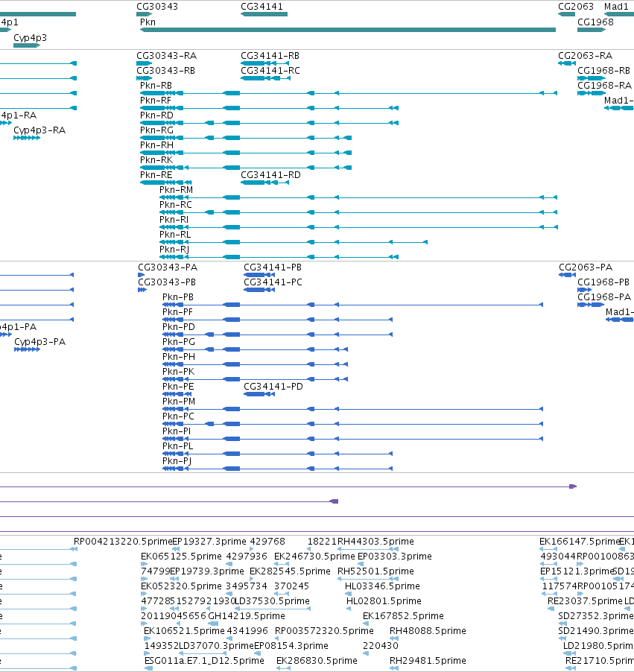The height and width of the screenshot is (672, 634).
Task: Select transcript CG34141-RB label
Action: point(270,56)
